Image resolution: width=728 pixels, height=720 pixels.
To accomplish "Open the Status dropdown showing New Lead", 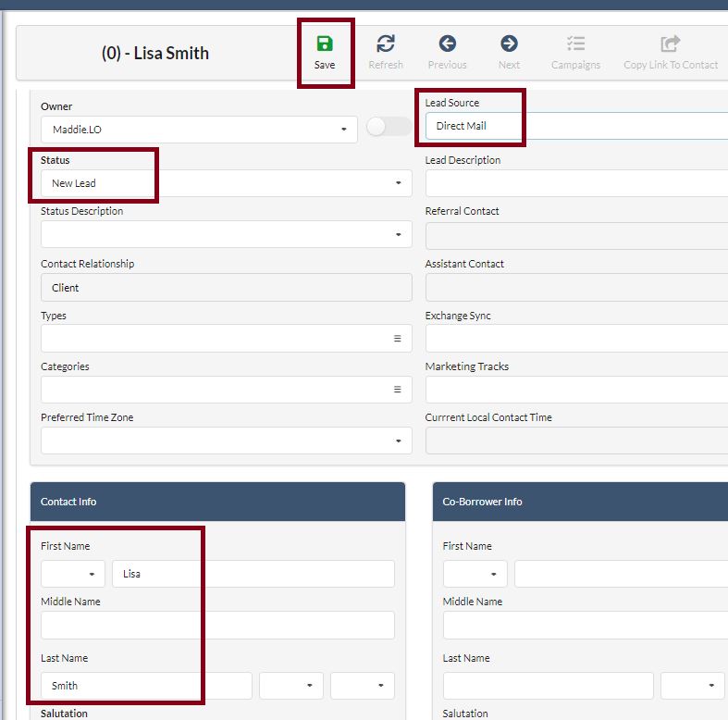I will (x=398, y=183).
